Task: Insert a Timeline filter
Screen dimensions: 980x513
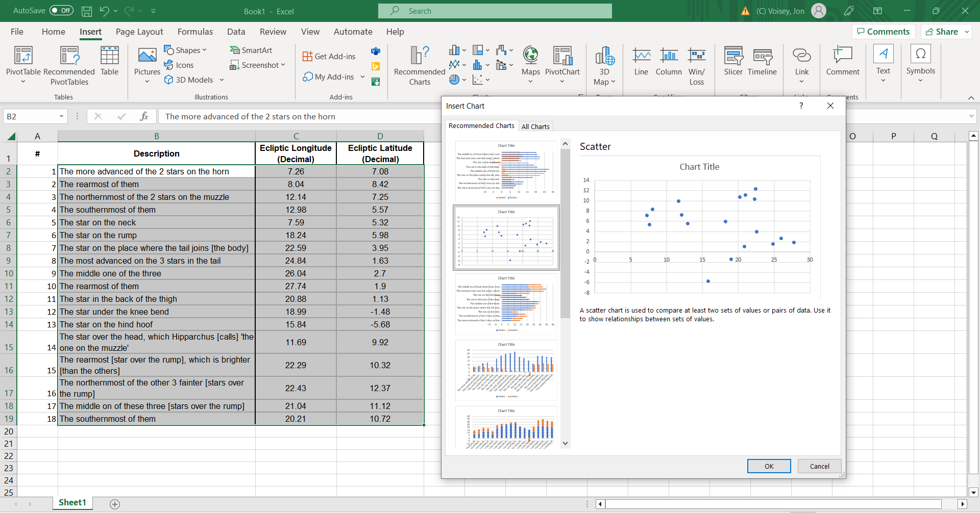Action: (762, 61)
